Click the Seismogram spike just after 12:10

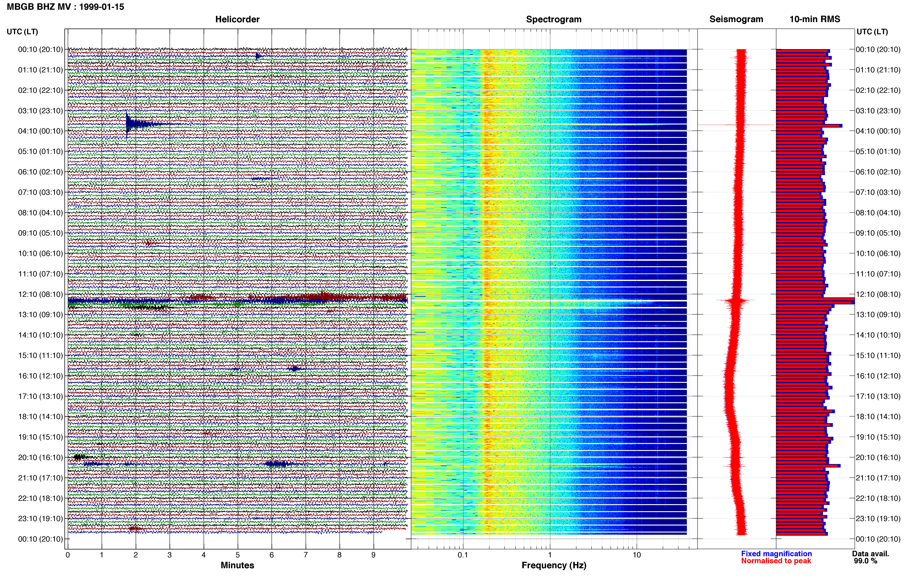[736, 301]
